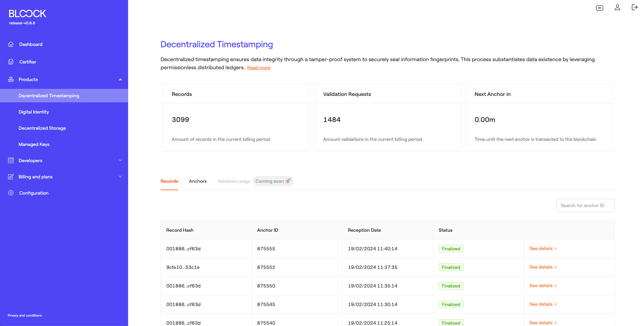Screen dimensions: 644x326
Task: Click the Billing and plans edit icon
Action: click(x=11, y=177)
